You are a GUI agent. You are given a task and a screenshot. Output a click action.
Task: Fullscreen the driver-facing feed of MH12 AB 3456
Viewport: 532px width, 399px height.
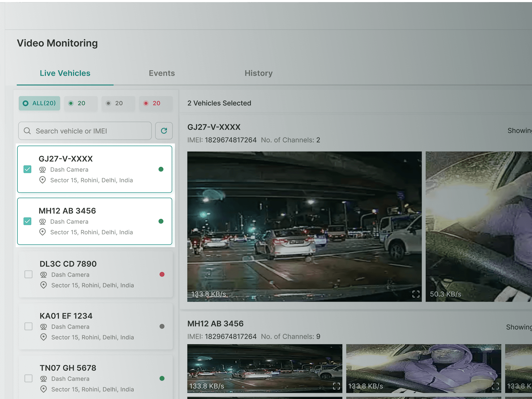pyautogui.click(x=495, y=386)
